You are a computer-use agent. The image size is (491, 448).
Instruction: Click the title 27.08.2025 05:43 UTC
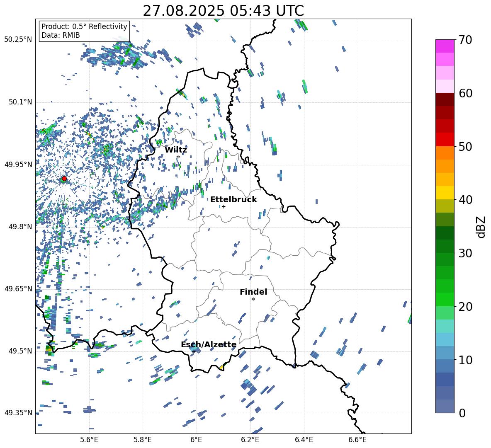click(x=224, y=11)
